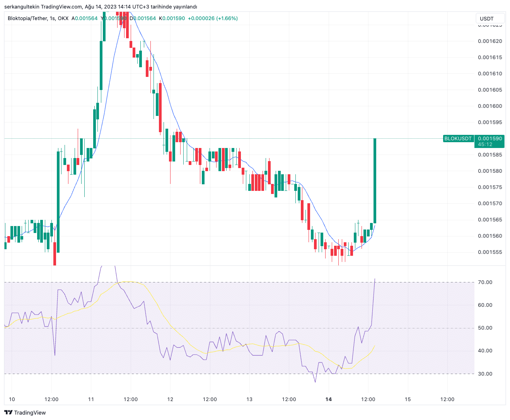The image size is (510, 420).
Task: Click date 15 on the time axis
Action: coord(408,399)
